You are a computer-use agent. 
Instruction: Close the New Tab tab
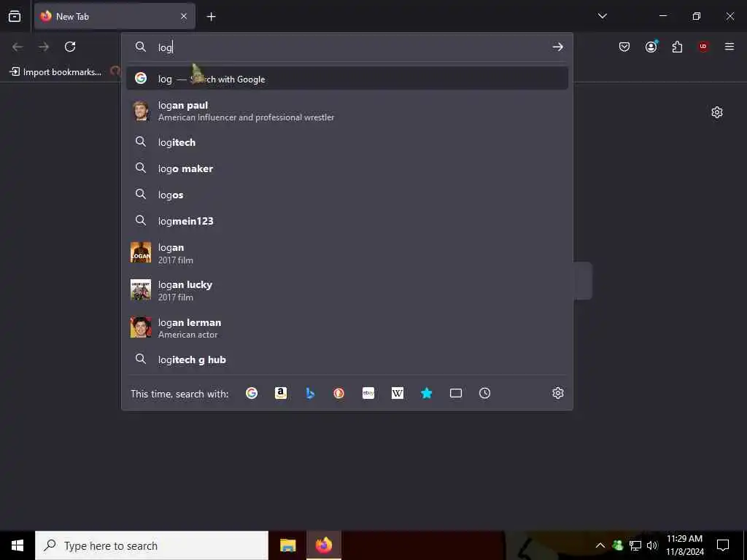pyautogui.click(x=184, y=16)
